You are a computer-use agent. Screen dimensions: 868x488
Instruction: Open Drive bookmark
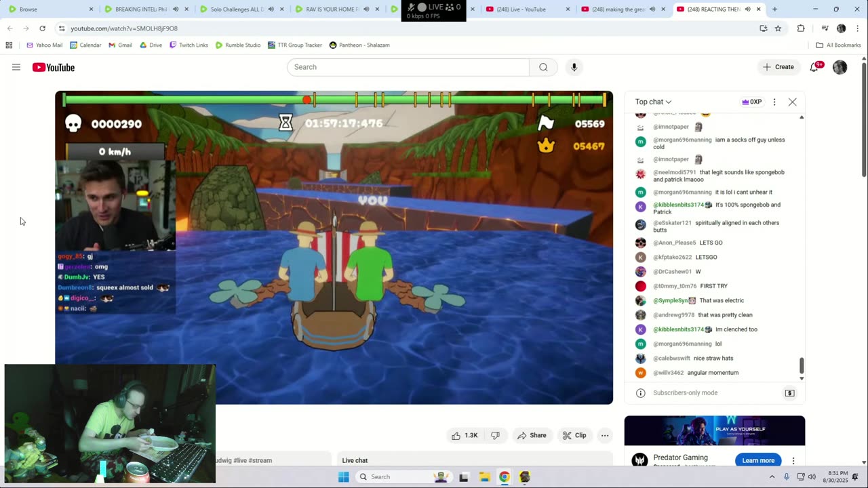(151, 45)
